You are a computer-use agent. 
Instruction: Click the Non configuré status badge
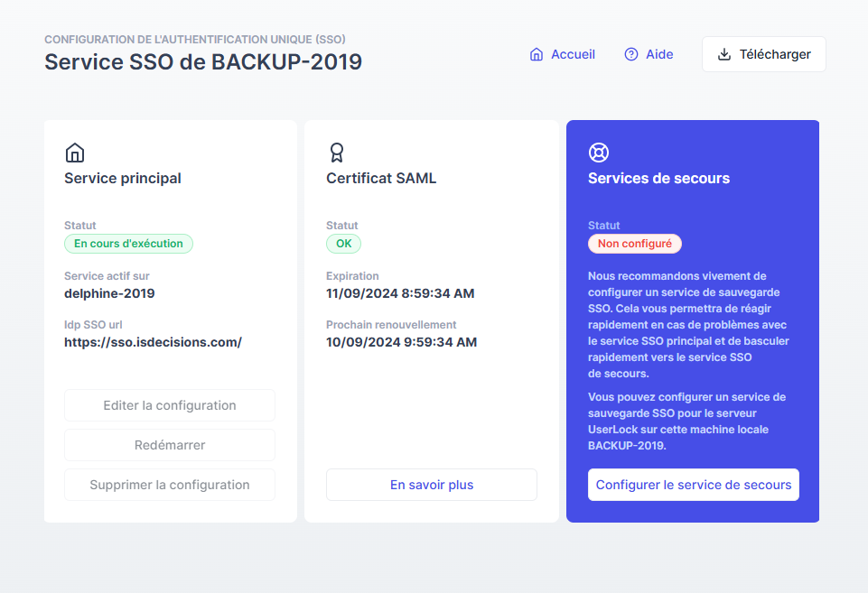(x=635, y=244)
